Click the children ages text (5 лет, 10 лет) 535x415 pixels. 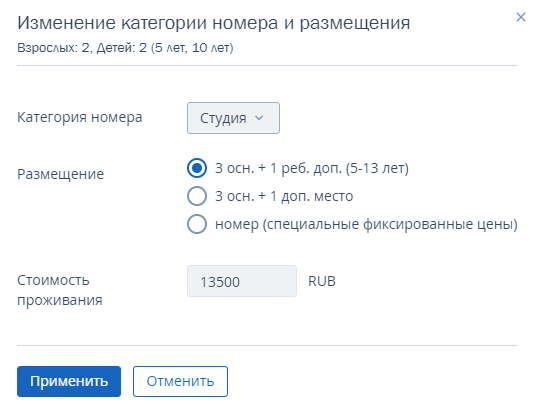(x=192, y=48)
